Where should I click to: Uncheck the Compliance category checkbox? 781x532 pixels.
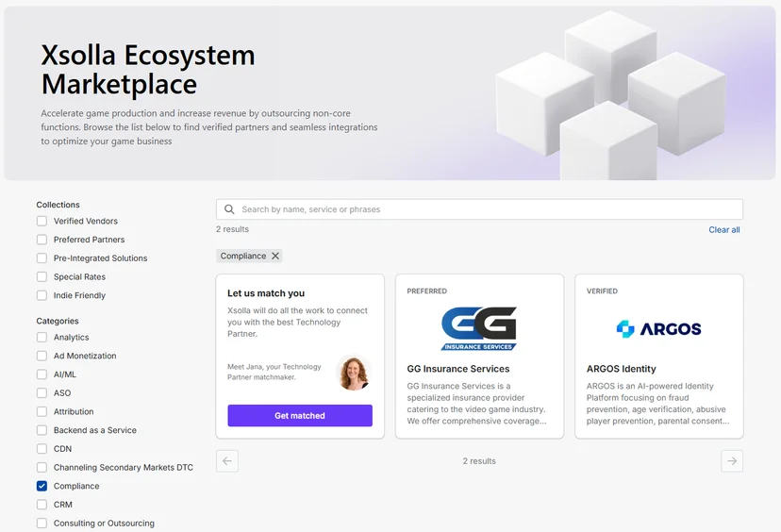[42, 486]
